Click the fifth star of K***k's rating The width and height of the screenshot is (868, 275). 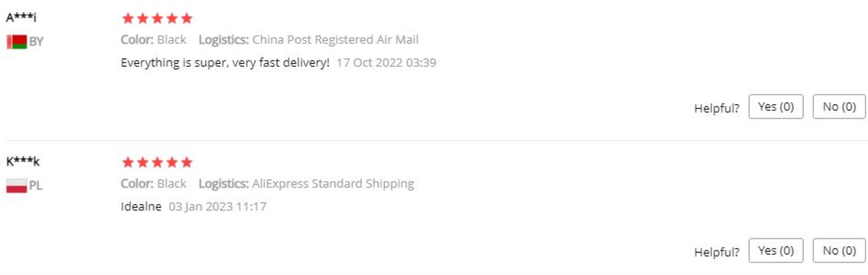[x=187, y=162]
